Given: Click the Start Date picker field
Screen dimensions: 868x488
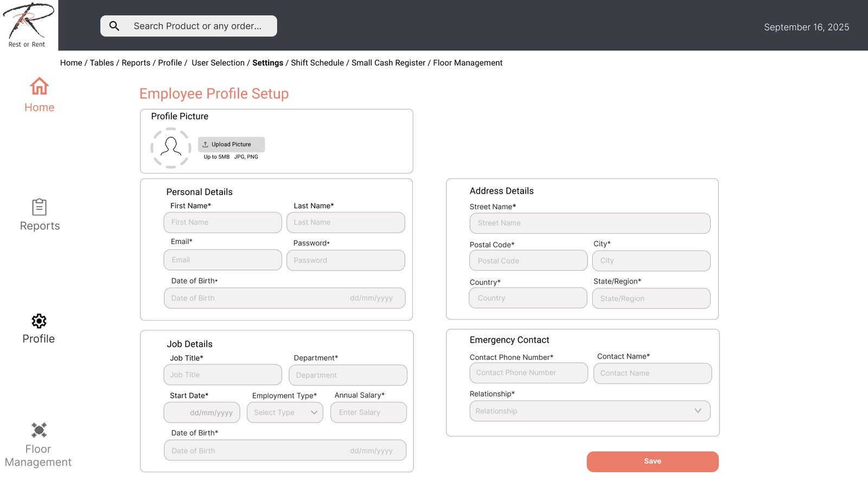Looking at the screenshot, I should pyautogui.click(x=202, y=413).
